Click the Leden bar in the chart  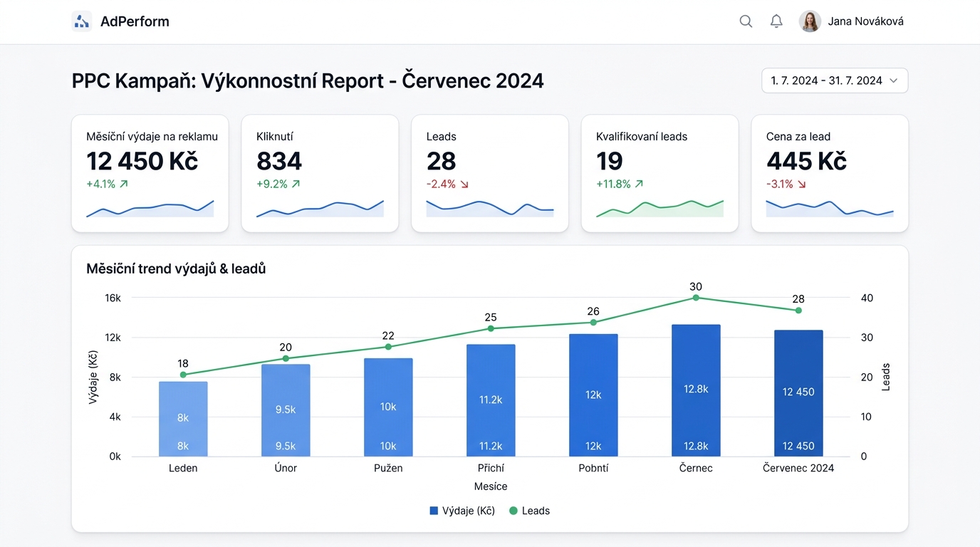click(x=183, y=419)
